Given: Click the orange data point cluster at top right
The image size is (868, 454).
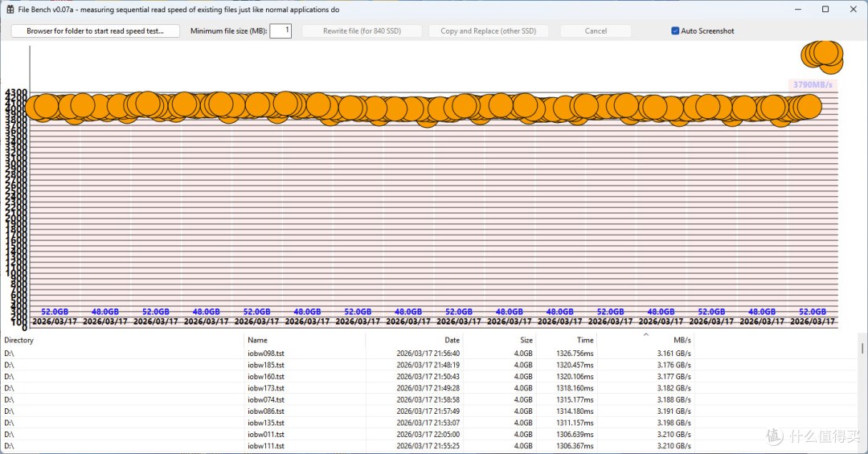Looking at the screenshot, I should point(823,57).
